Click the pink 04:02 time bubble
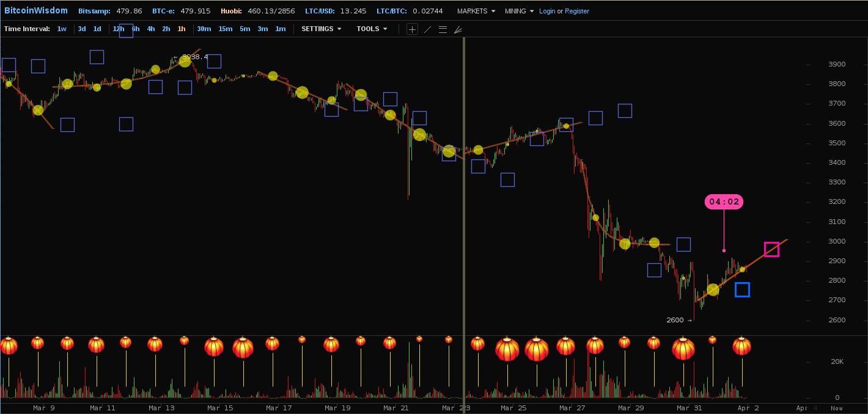This screenshot has width=868, height=414. point(724,202)
